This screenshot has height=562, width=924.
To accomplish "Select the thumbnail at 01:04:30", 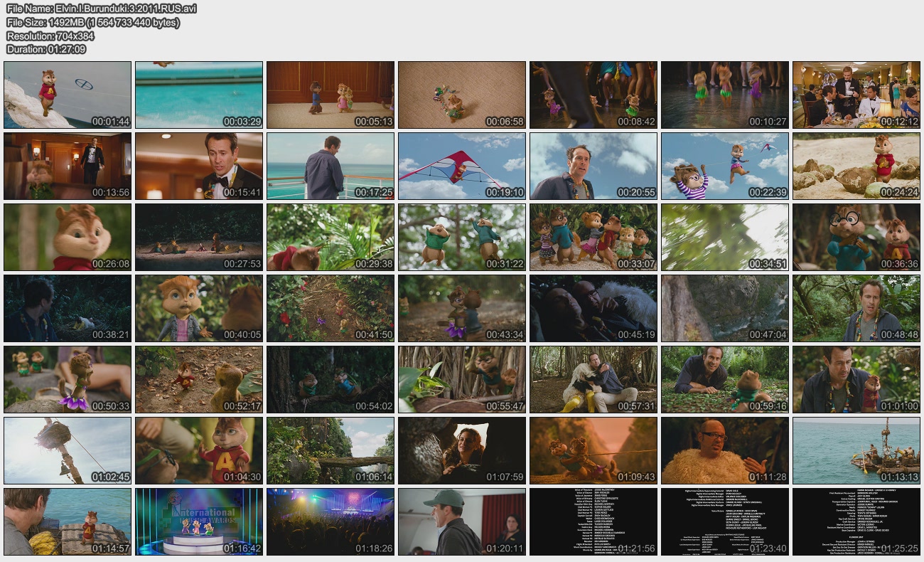I will click(x=199, y=450).
